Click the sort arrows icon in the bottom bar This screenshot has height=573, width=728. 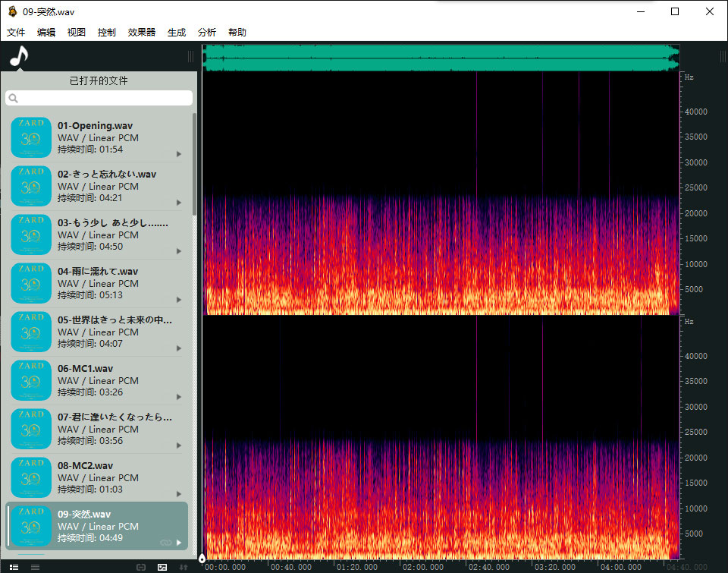pos(184,567)
